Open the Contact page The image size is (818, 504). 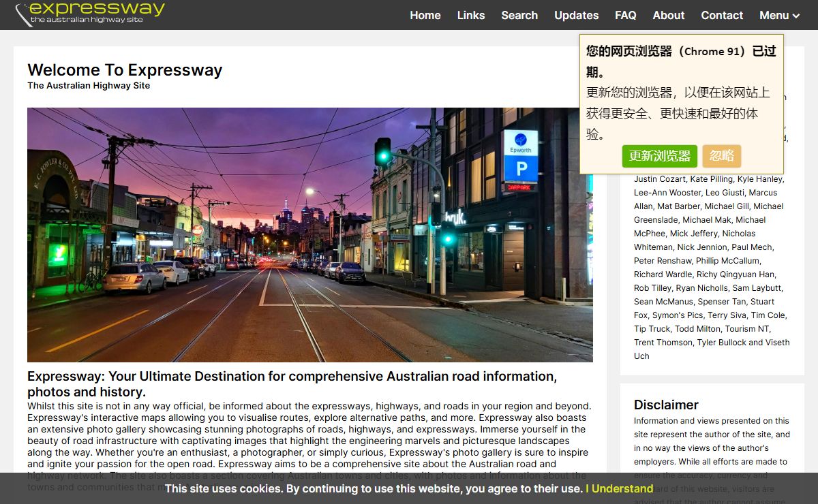pyautogui.click(x=722, y=15)
